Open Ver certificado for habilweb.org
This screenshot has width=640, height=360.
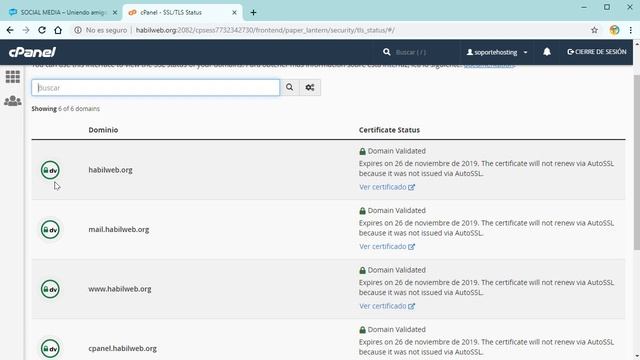tap(387, 187)
